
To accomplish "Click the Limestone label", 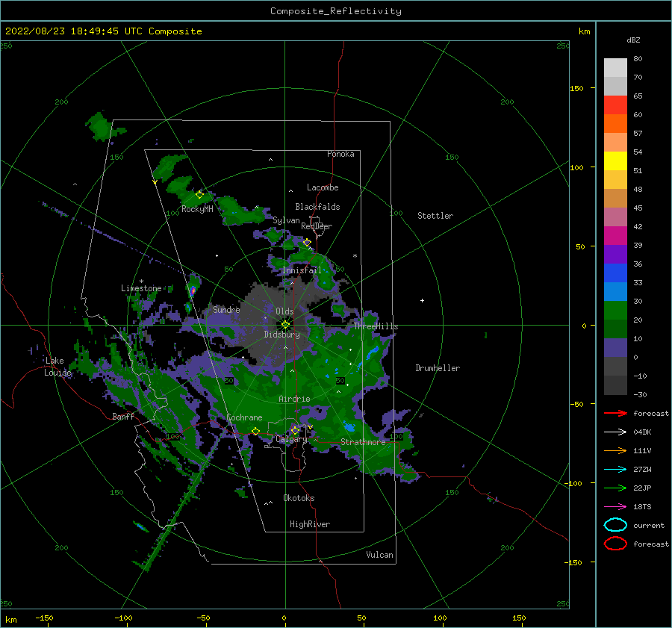I will pyautogui.click(x=141, y=288).
